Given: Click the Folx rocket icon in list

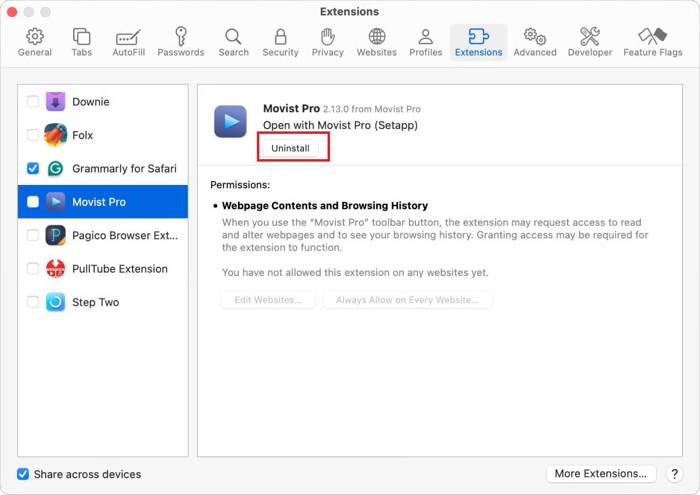Looking at the screenshot, I should (x=55, y=135).
